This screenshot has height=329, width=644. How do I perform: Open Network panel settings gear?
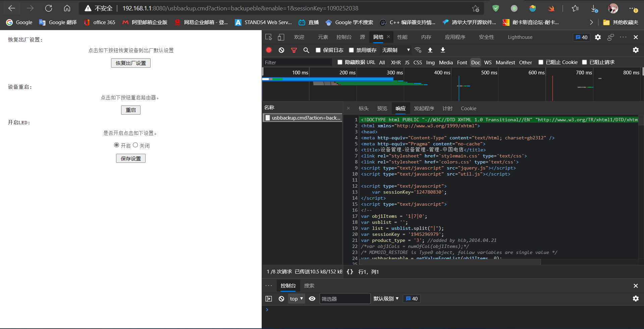(636, 50)
